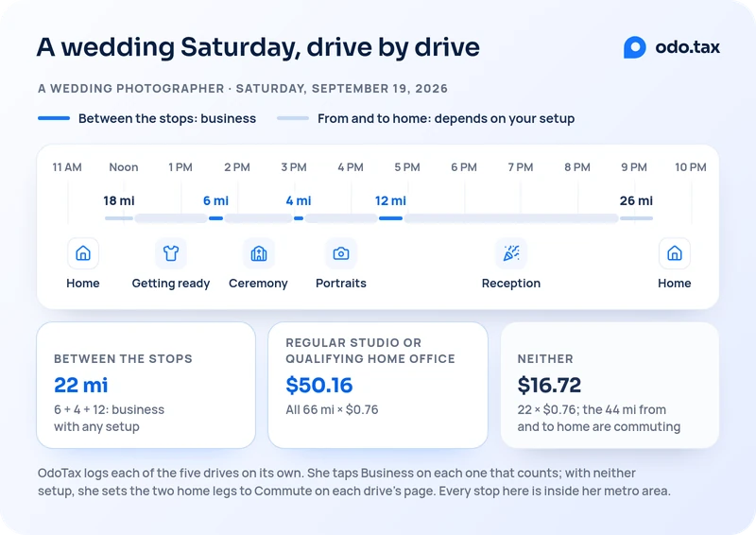Click the 7 PM time label

(521, 167)
